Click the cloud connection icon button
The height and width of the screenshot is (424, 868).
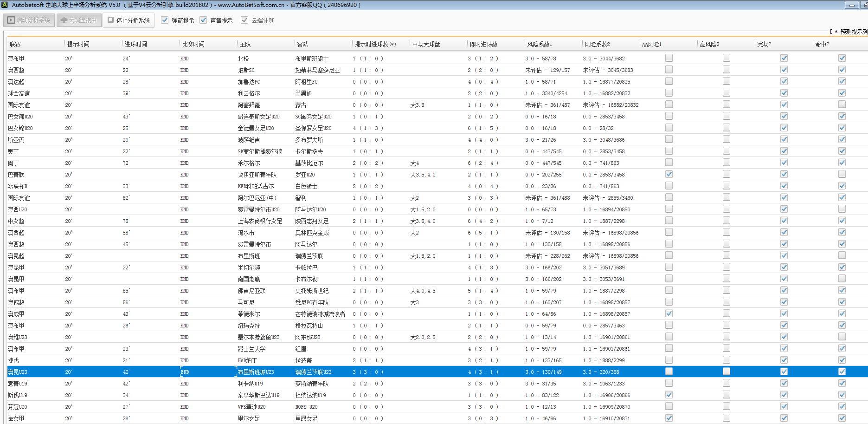click(64, 20)
